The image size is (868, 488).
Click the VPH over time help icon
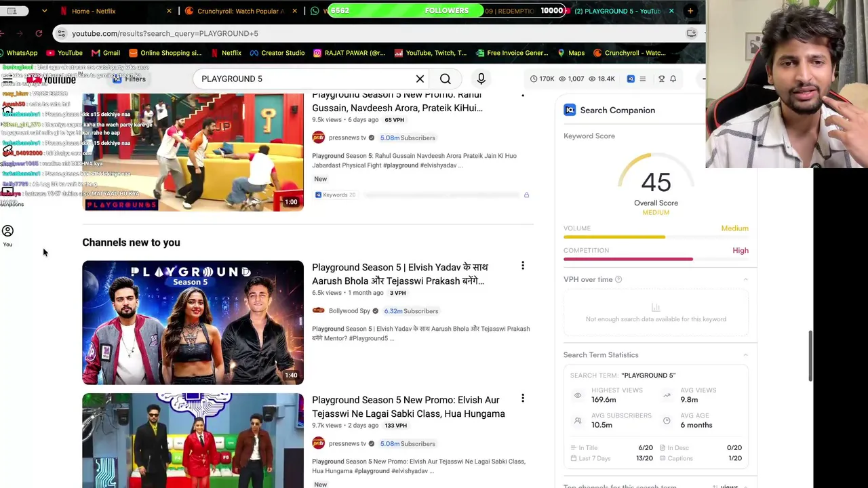coord(618,279)
